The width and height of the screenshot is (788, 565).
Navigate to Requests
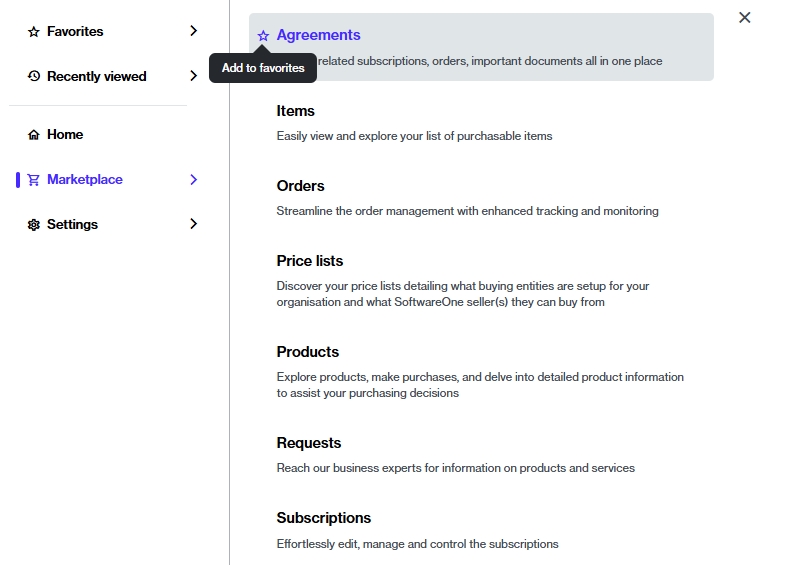coord(308,443)
